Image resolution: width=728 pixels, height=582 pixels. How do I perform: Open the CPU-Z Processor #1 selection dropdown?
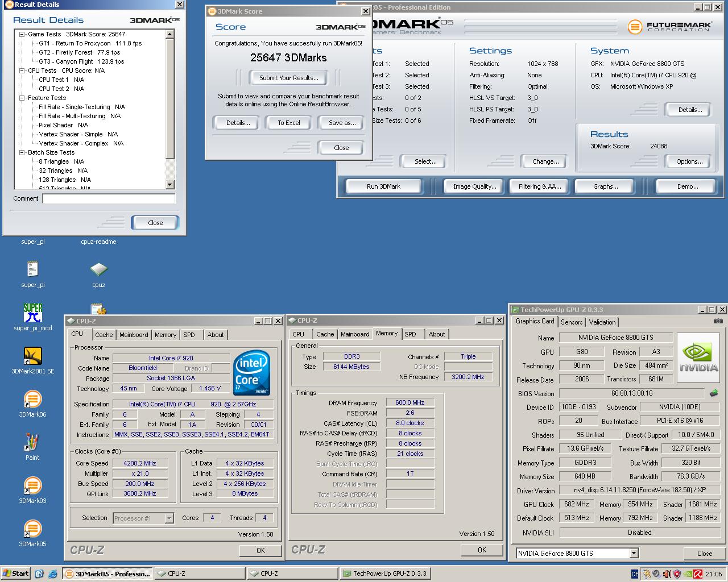point(169,518)
